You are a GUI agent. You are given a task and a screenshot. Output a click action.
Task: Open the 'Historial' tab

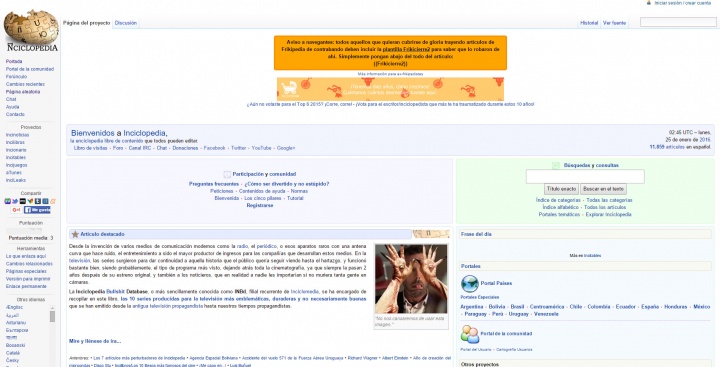[x=589, y=23]
